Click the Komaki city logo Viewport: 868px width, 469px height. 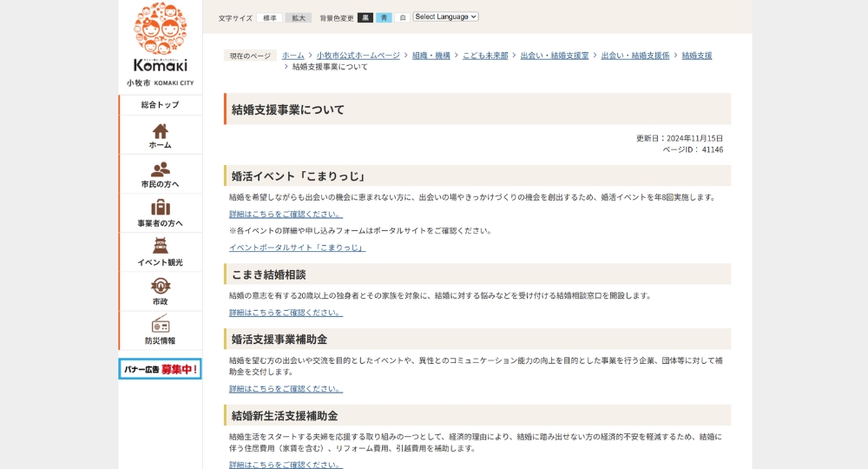coord(160,45)
